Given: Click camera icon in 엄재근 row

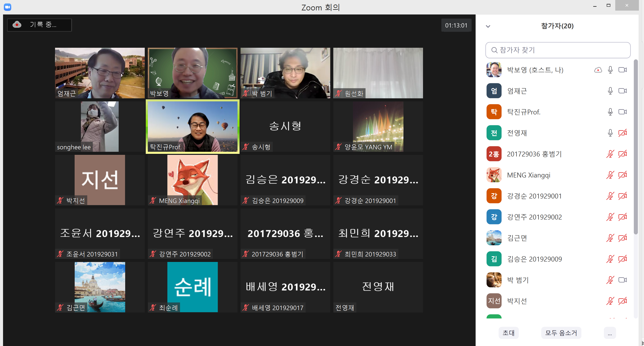Looking at the screenshot, I should tap(623, 91).
